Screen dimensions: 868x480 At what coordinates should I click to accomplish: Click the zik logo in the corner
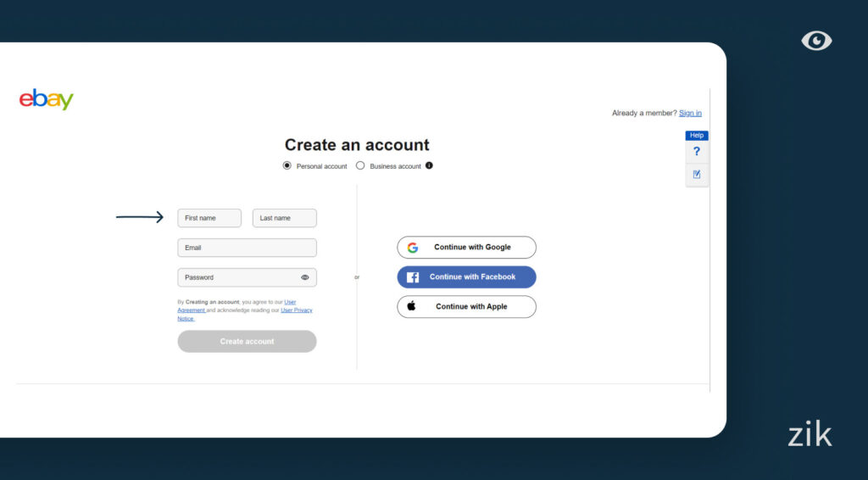(810, 435)
